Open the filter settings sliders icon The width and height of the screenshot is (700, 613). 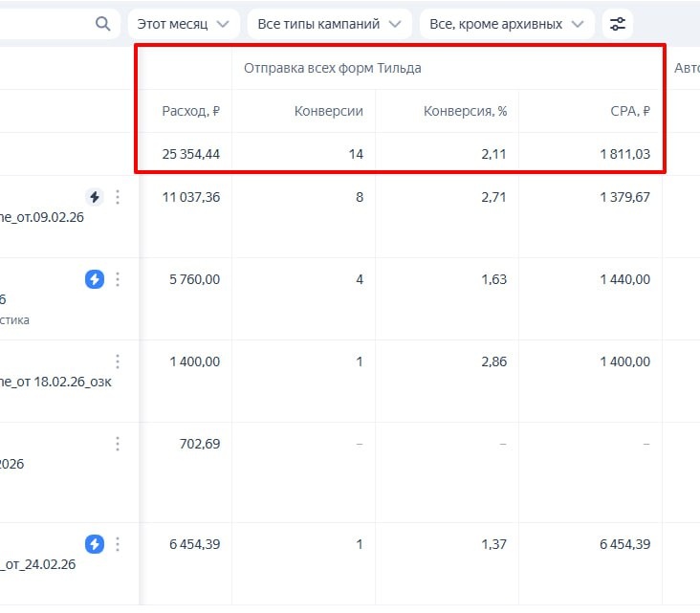coord(618,24)
